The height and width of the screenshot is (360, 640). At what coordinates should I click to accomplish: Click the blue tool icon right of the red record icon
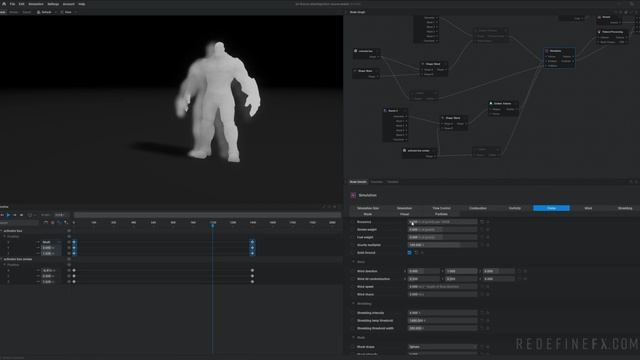coord(59,222)
